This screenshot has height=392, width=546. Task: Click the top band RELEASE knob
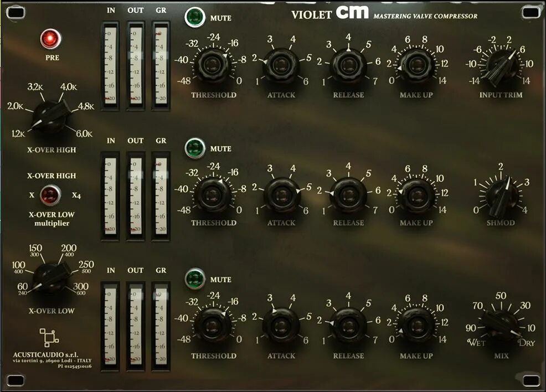348,65
